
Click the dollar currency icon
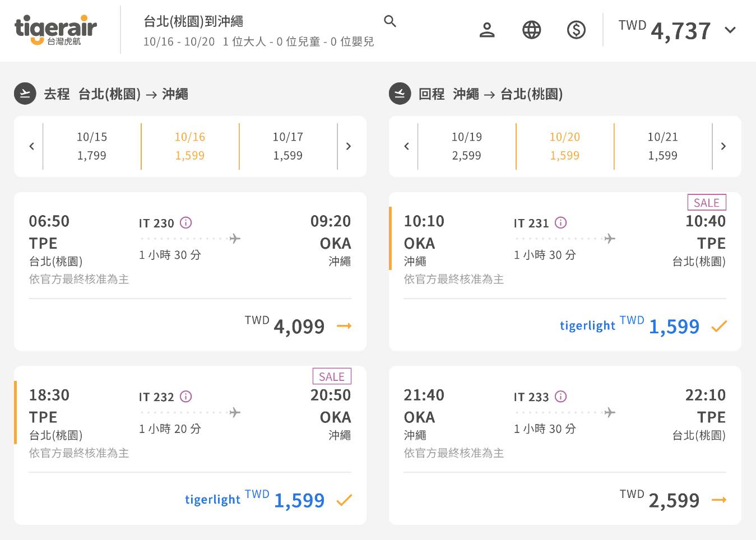pos(576,30)
